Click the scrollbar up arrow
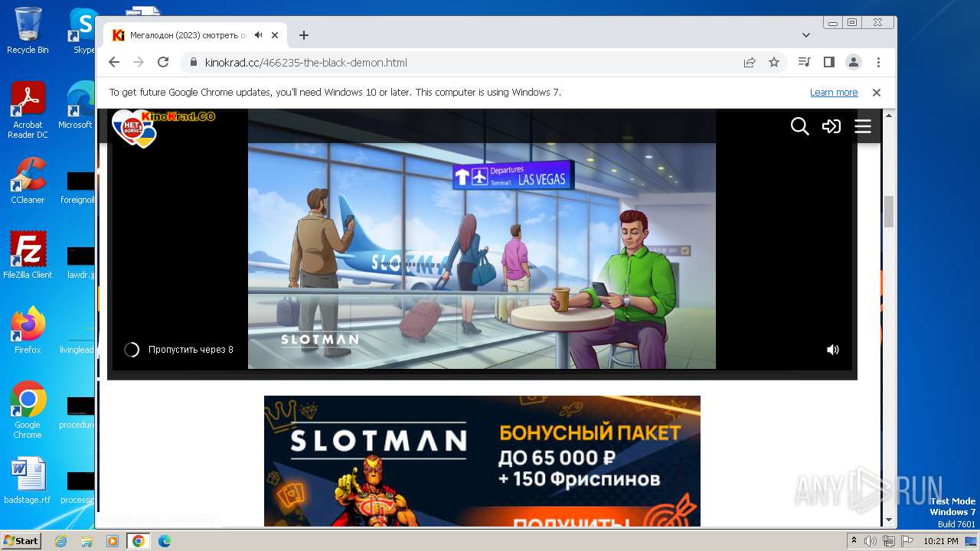Screen dimensions: 980x551 point(889,115)
